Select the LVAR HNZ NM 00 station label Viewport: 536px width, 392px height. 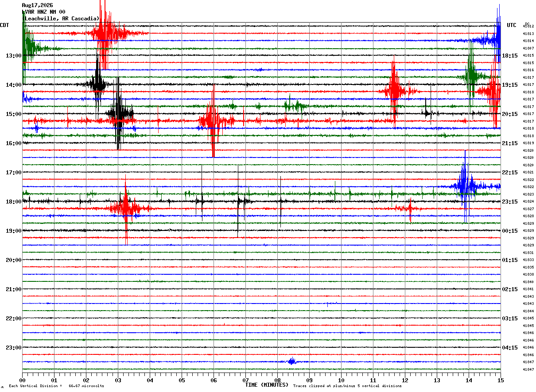pyautogui.click(x=43, y=12)
